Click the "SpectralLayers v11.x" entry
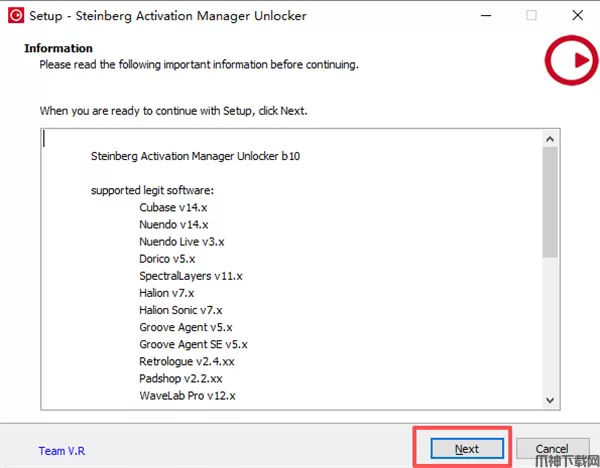Screen dimensions: 600x468 [190, 276]
